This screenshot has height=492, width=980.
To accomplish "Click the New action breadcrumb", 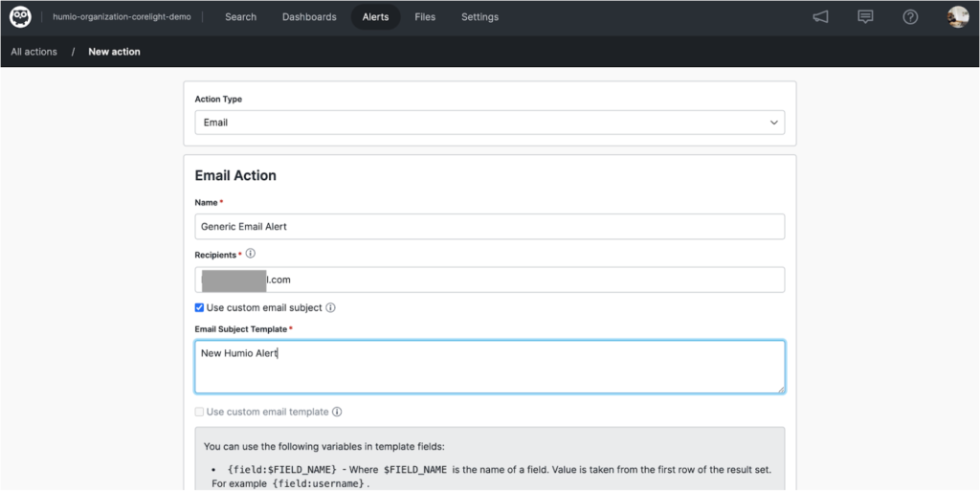I will 115,52.
